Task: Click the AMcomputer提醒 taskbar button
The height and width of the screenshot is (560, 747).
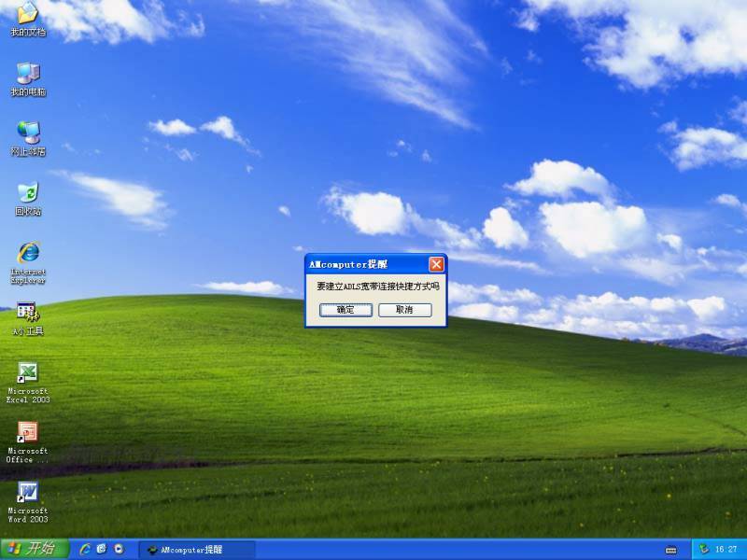Action: [x=196, y=550]
